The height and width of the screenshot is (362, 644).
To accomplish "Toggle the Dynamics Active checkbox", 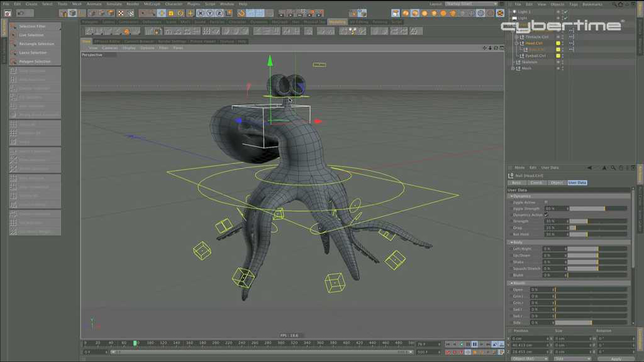I will click(x=546, y=215).
